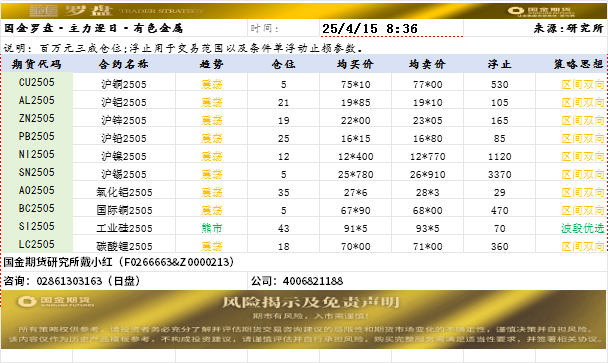Click the 趋势 column header

pyautogui.click(x=211, y=64)
